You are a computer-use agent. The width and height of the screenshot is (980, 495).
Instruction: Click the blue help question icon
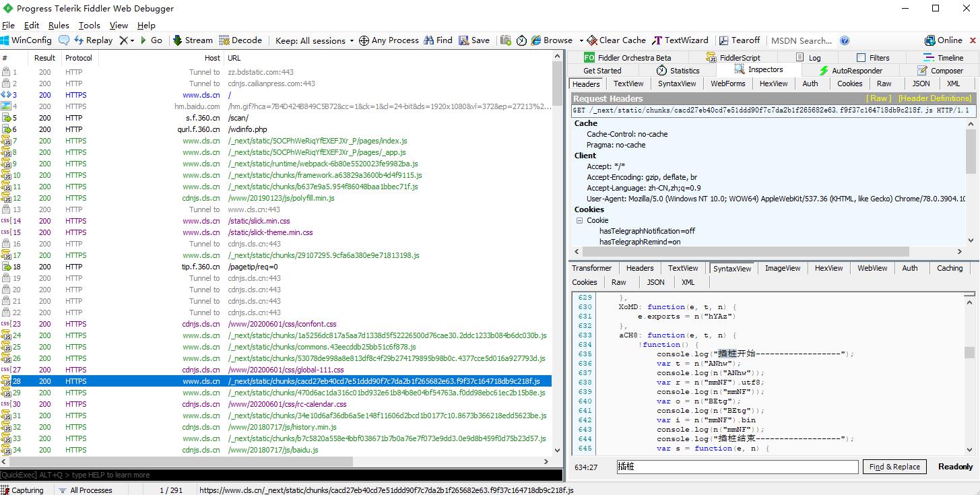845,40
